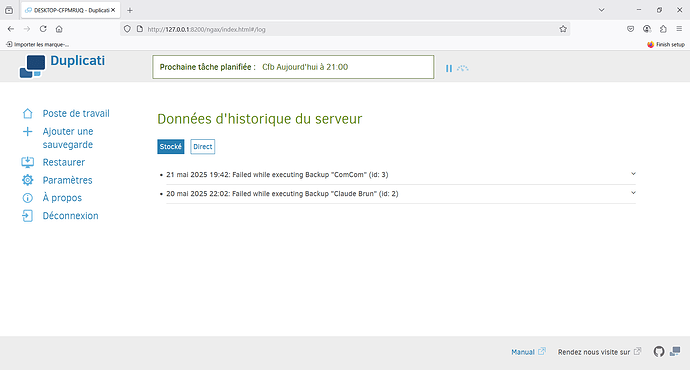Bookmark this page with the star icon
The width and height of the screenshot is (690, 370).
click(x=563, y=29)
